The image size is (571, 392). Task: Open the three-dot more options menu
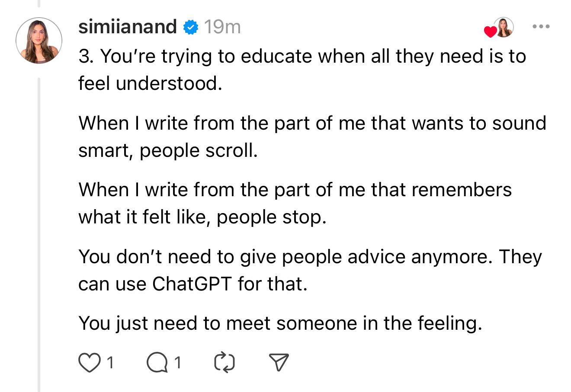[x=541, y=27]
